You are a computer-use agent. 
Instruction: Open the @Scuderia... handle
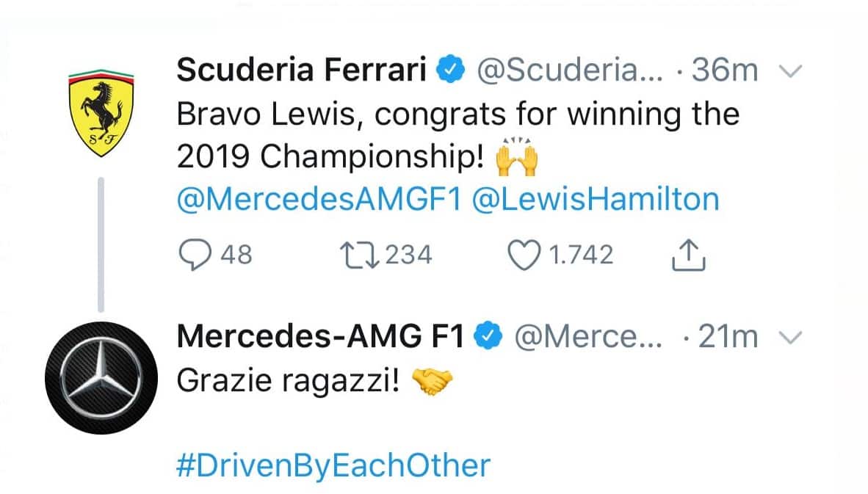tap(570, 71)
